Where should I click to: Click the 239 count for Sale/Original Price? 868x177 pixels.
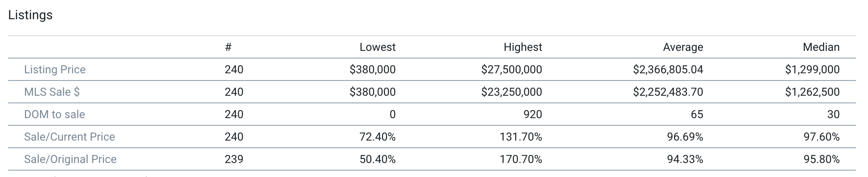click(x=234, y=159)
